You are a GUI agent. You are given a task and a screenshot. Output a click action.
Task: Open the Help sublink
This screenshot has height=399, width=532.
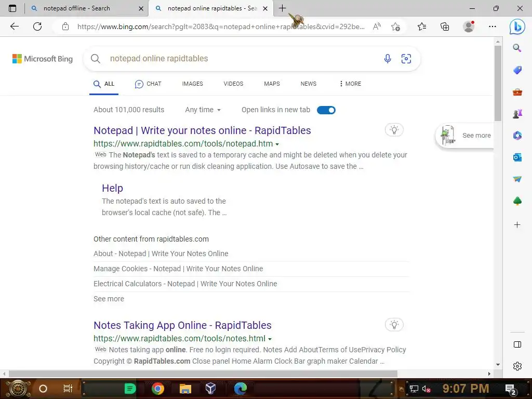[x=112, y=188]
